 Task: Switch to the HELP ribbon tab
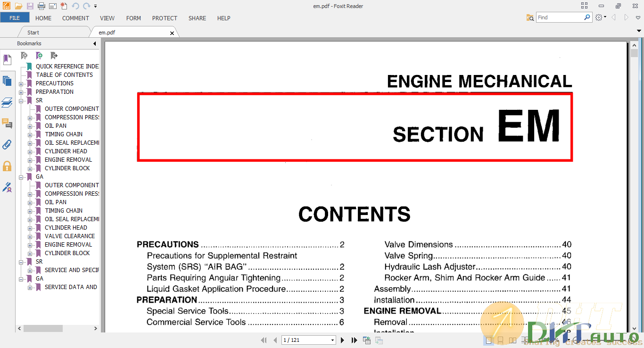[224, 18]
